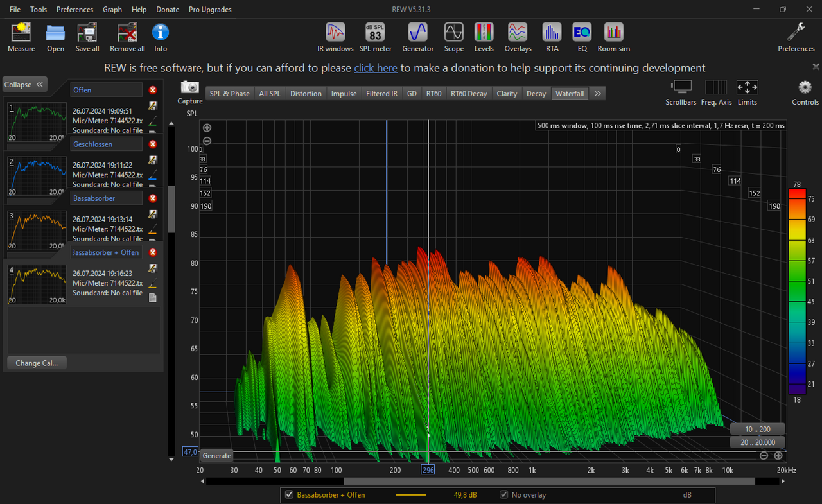Screen dimensions: 822x504
Task: Toggle the Scrollbars icon
Action: [x=681, y=87]
